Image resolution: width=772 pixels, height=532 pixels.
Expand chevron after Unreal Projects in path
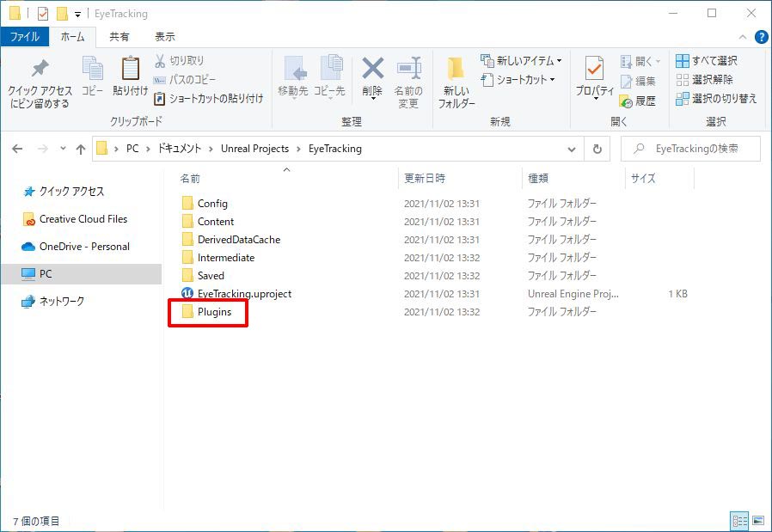click(298, 149)
